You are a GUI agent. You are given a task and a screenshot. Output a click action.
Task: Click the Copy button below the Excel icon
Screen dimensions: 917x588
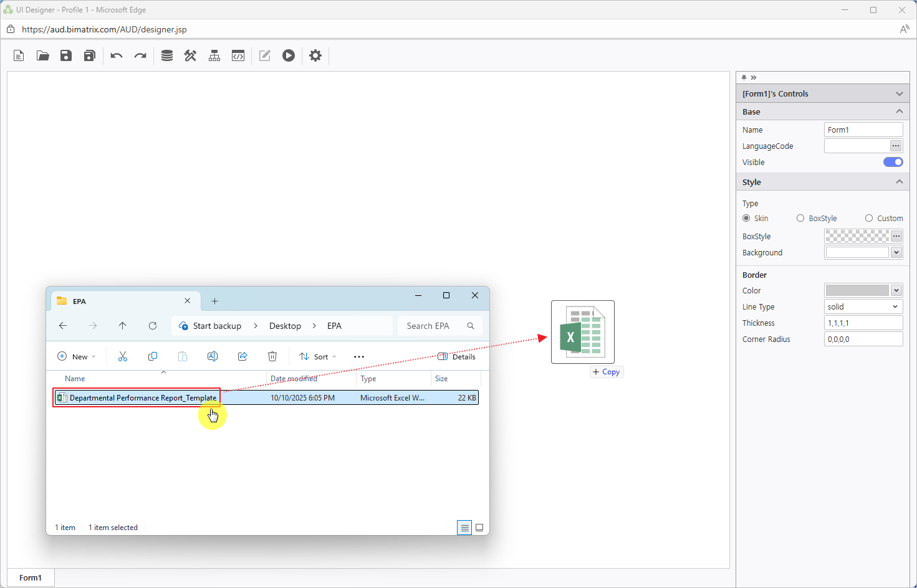point(606,372)
